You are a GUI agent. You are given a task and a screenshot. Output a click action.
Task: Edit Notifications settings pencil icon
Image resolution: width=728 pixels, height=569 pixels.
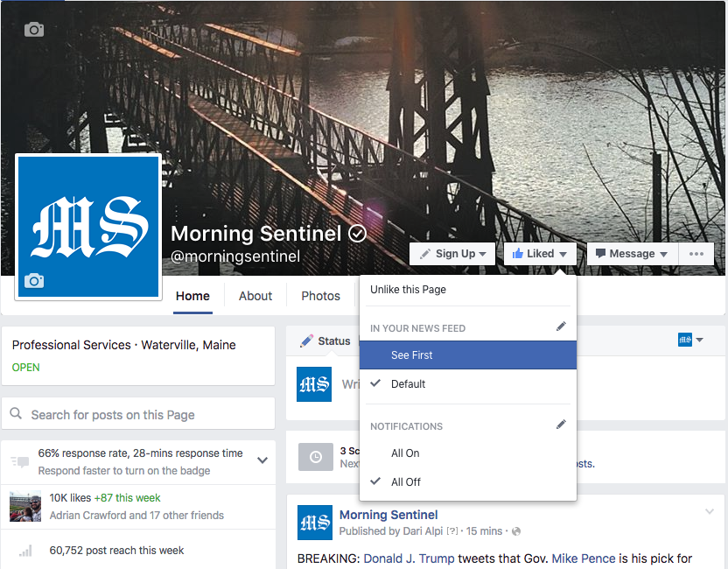(561, 425)
